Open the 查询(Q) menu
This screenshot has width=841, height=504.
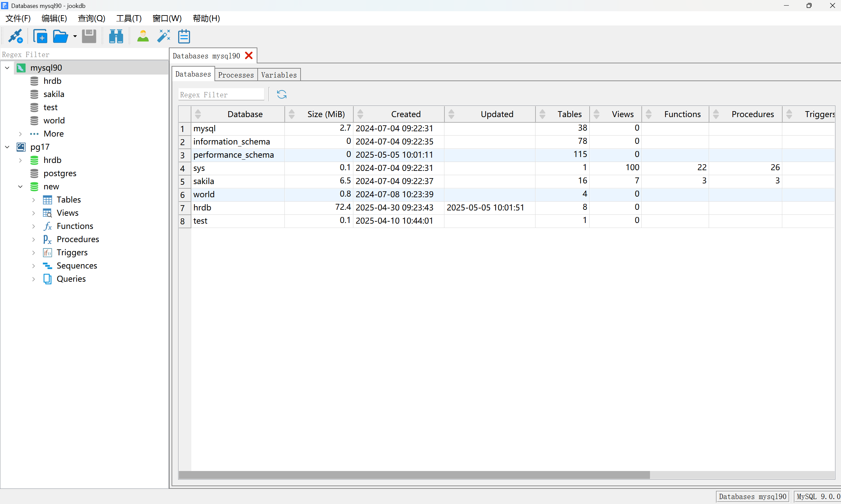click(91, 18)
